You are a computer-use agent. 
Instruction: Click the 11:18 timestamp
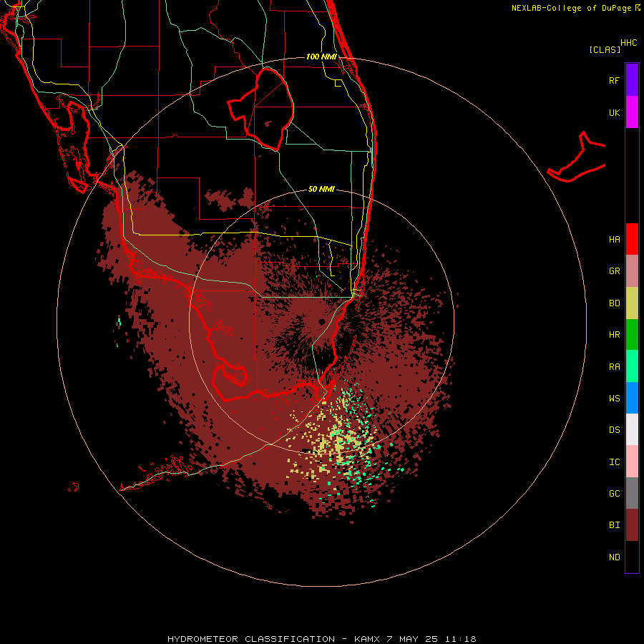coord(462,639)
